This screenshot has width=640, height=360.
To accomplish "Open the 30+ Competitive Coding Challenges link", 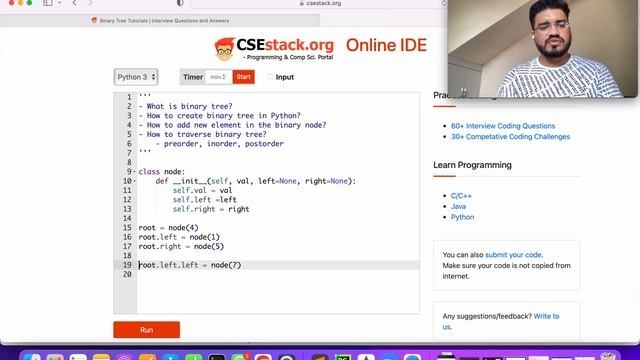I will click(510, 137).
